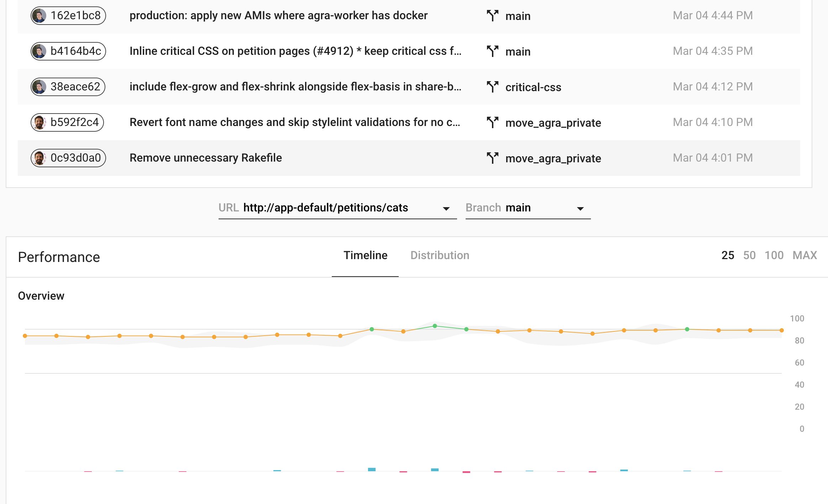Select the 50 results range

(x=750, y=255)
